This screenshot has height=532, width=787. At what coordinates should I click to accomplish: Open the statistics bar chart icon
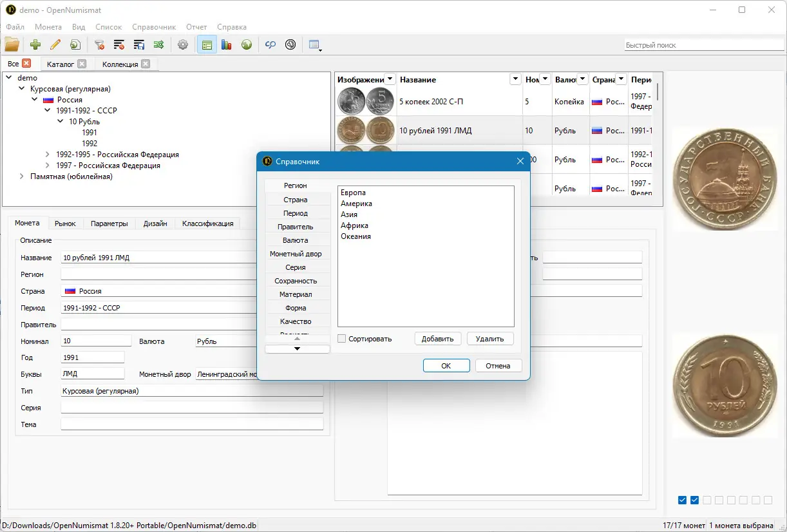coord(227,45)
